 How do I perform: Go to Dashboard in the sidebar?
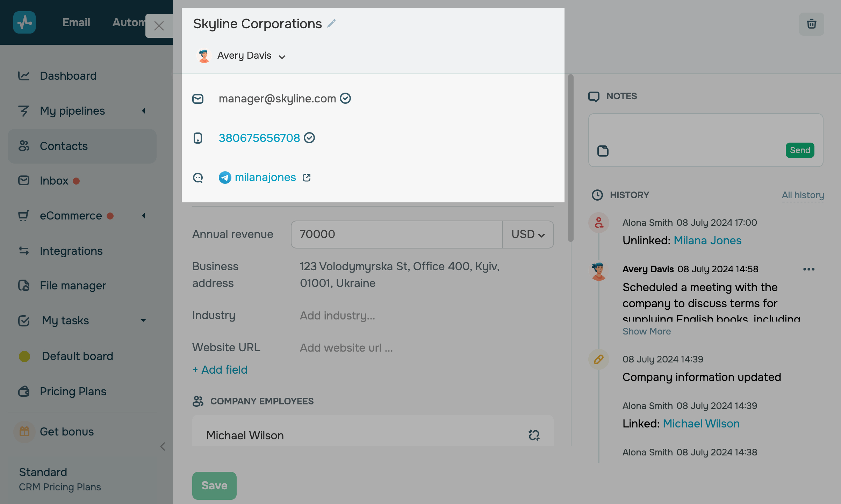click(x=68, y=76)
